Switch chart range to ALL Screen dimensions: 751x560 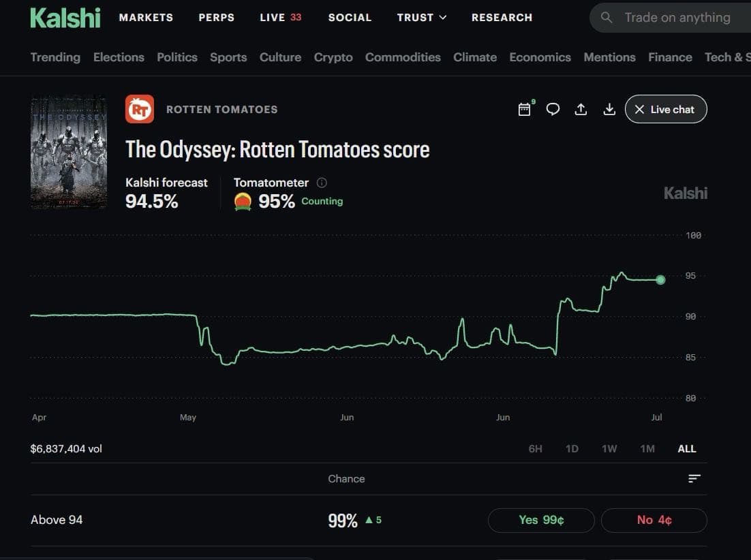point(686,448)
